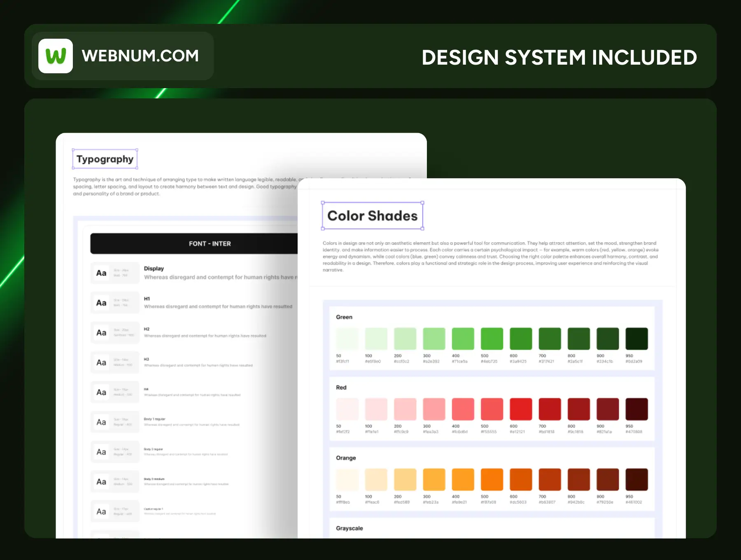Select the Color Shades title frame

tap(372, 216)
